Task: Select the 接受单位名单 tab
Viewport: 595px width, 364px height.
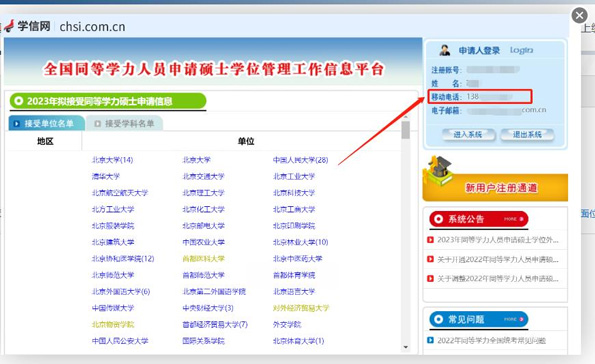Action: [x=46, y=123]
